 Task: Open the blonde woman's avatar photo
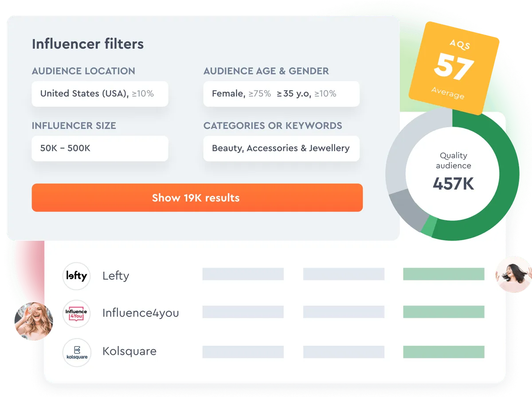click(x=34, y=321)
